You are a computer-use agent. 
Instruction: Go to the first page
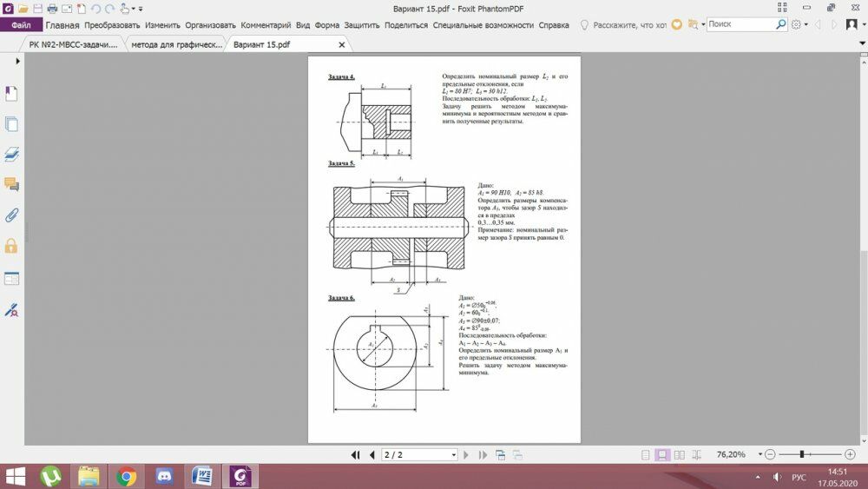[x=355, y=454]
